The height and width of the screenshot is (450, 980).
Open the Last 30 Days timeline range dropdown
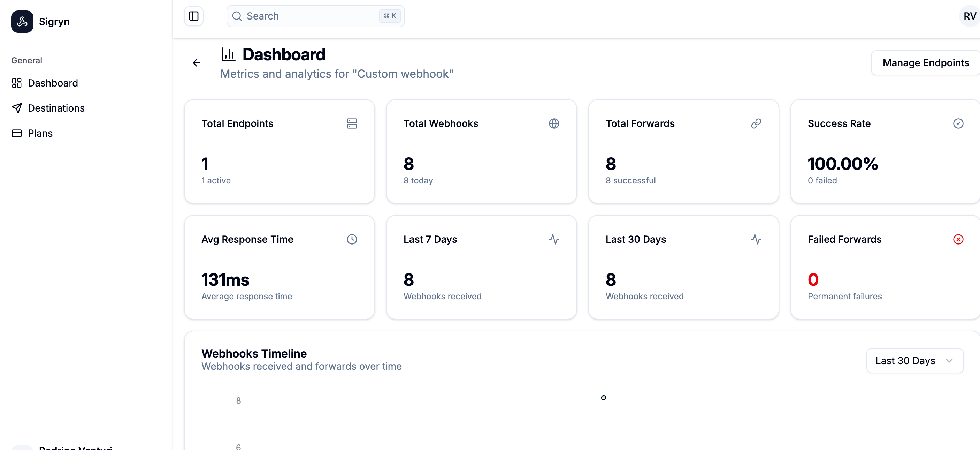click(914, 361)
